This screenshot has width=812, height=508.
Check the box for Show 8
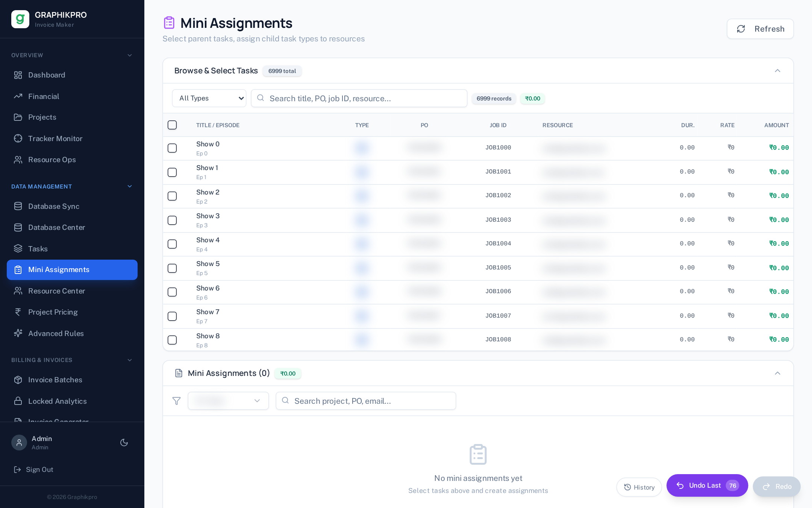172,340
